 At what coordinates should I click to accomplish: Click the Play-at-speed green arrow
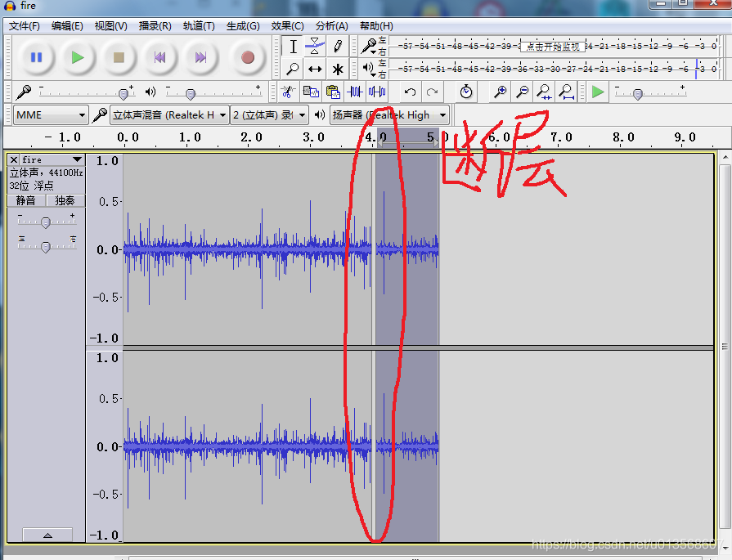(x=598, y=92)
